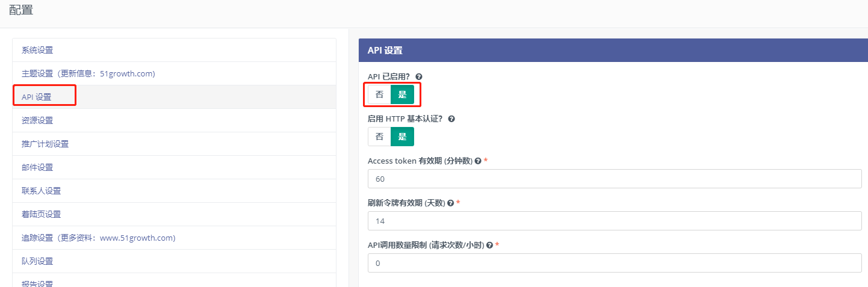
Task: Open 联系人设置 section
Action: [41, 191]
